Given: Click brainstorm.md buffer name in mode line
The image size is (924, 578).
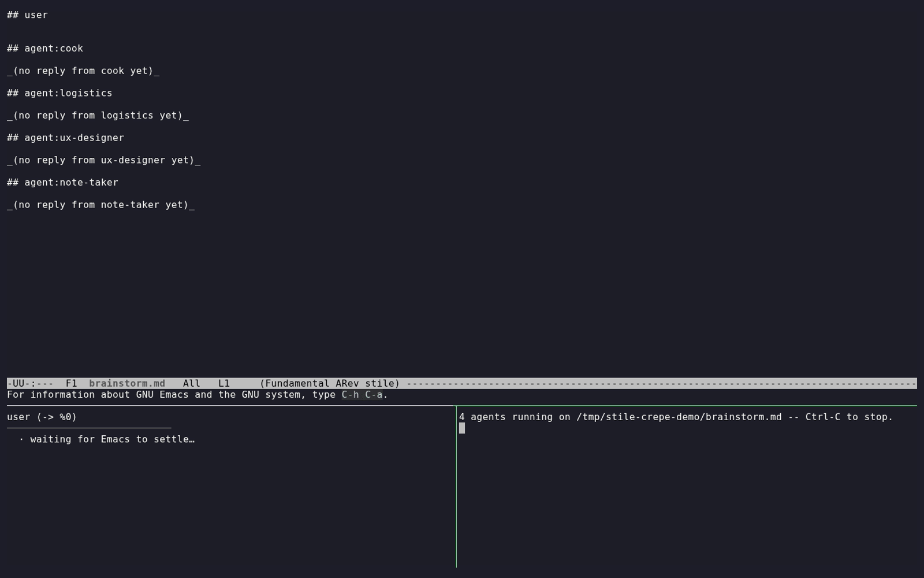Looking at the screenshot, I should tap(127, 383).
